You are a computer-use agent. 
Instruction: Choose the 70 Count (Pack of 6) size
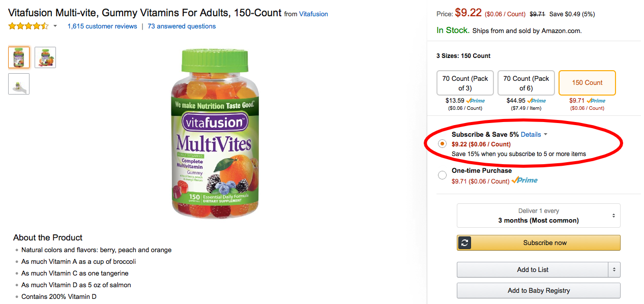tap(526, 83)
